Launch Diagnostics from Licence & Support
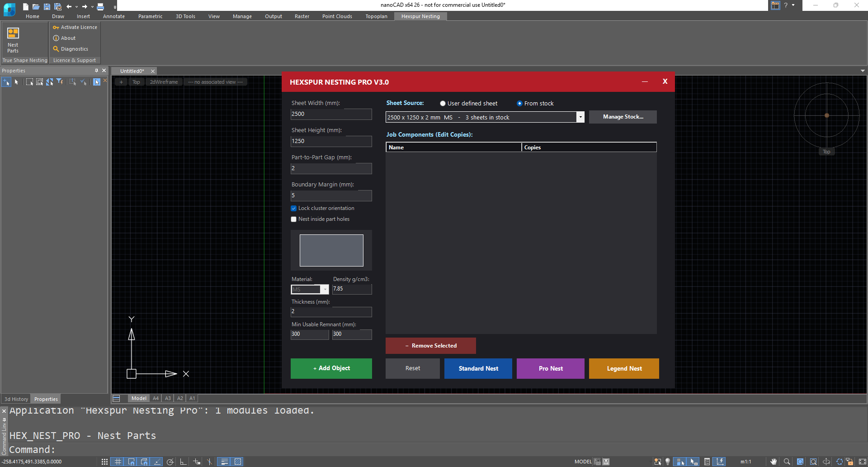Screen dimensions: 868x467 point(71,49)
